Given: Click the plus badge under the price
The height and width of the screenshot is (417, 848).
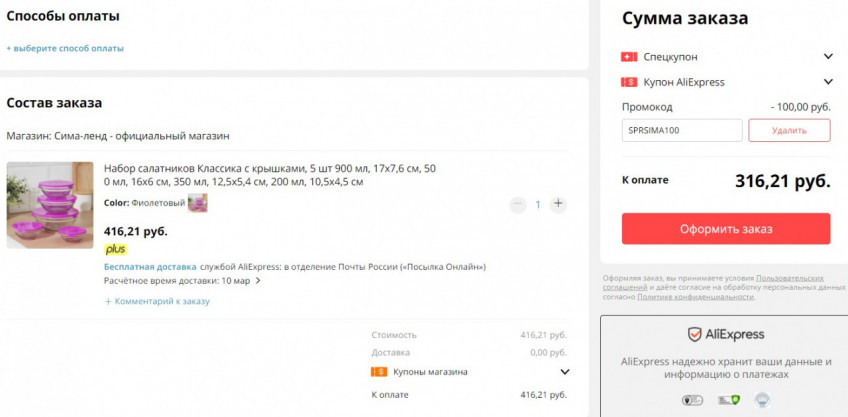Looking at the screenshot, I should 116,249.
